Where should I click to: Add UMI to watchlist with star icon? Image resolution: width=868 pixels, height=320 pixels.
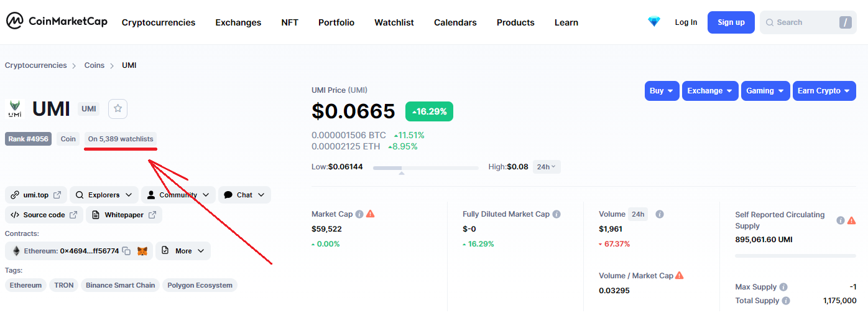coord(118,108)
